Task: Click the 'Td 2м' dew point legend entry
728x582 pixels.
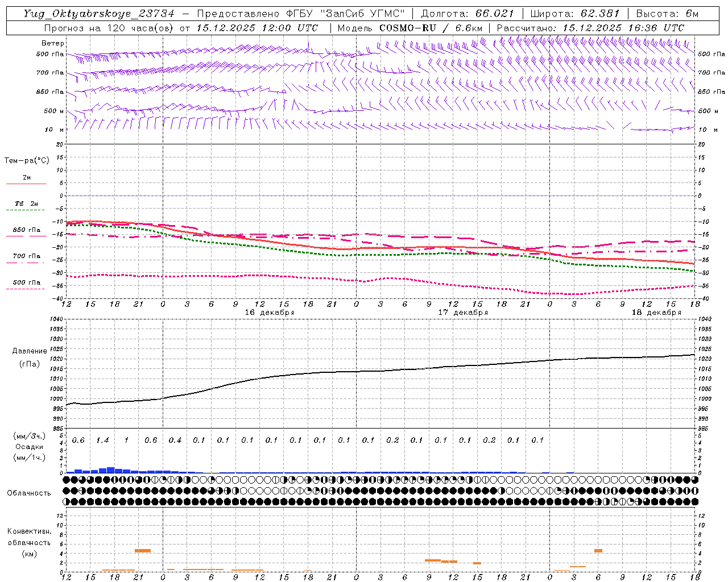Action: click(x=26, y=203)
